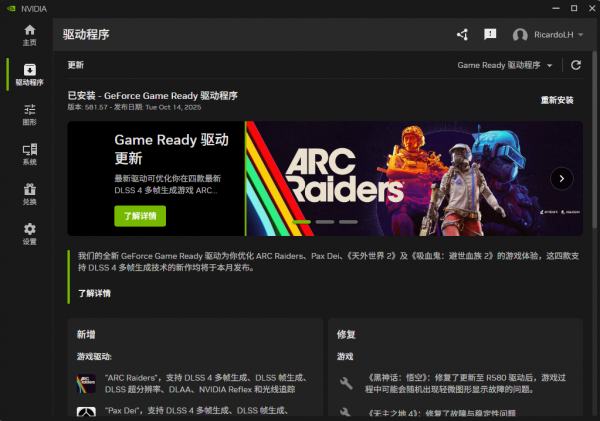Screen dimensions: 600x421
Task: Open the 系统 system page
Action: 29,154
